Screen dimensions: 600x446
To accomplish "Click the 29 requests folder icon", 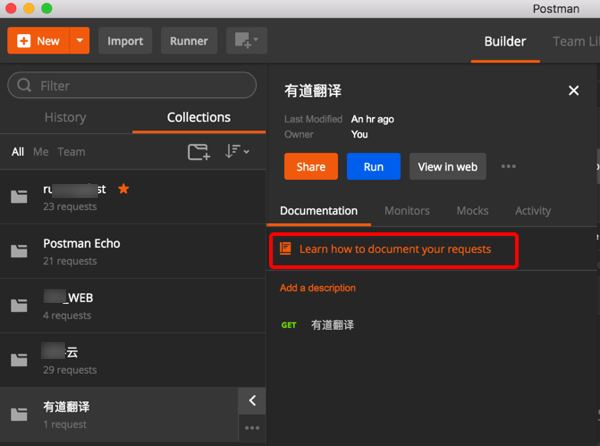I will [x=19, y=360].
